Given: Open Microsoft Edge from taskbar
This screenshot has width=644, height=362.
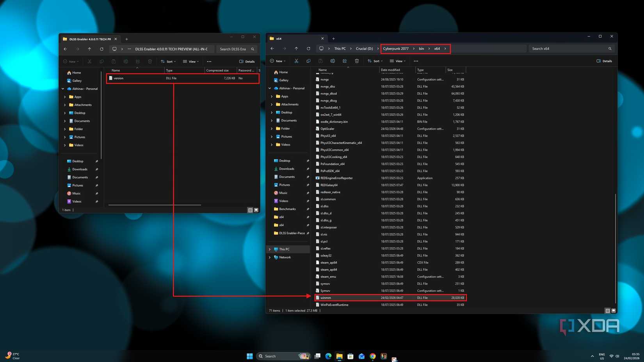Looking at the screenshot, I should pos(328,356).
